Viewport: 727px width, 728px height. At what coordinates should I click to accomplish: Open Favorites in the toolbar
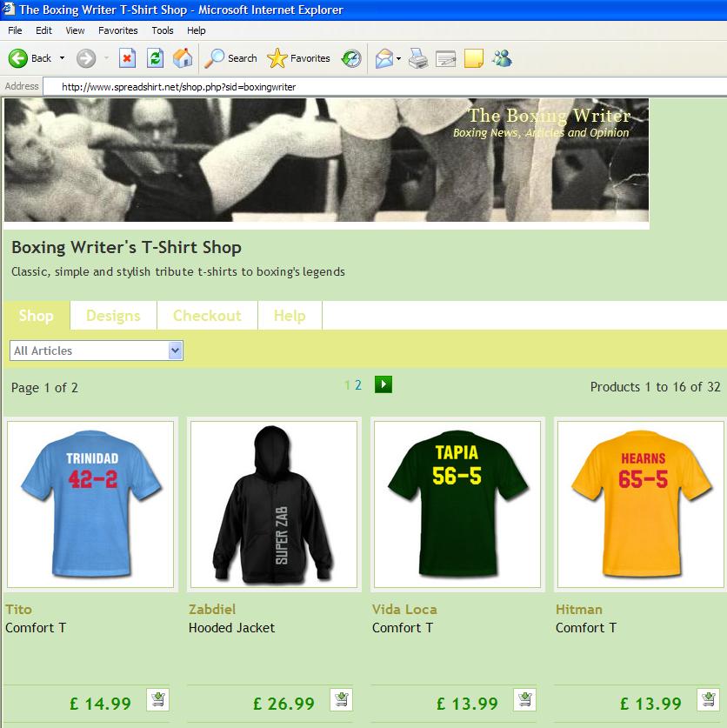[x=299, y=58]
